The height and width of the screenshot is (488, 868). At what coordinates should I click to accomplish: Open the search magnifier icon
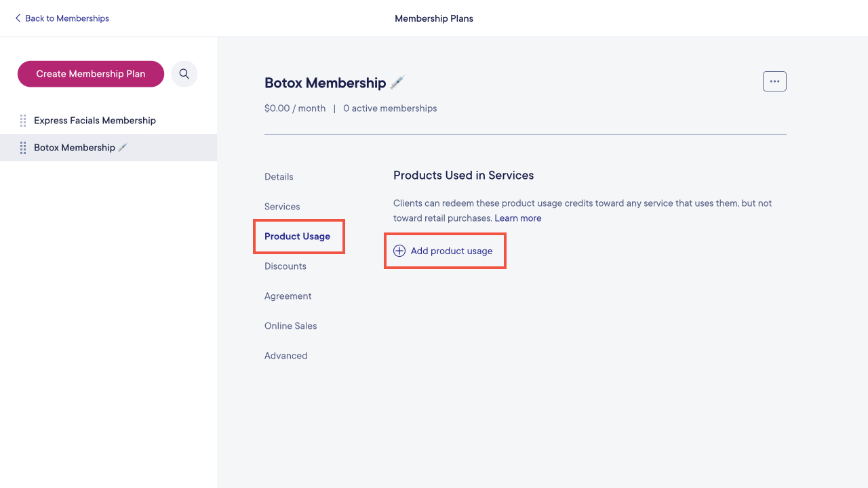184,74
